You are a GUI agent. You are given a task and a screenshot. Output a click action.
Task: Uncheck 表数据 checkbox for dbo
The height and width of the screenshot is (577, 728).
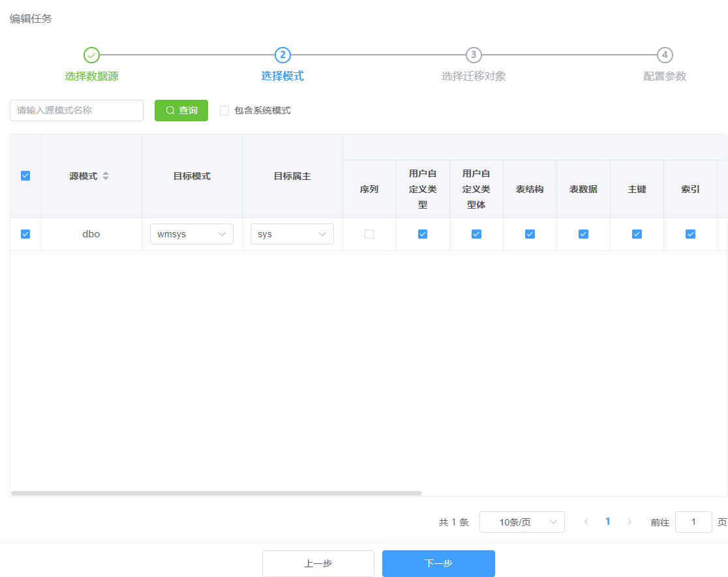point(583,234)
